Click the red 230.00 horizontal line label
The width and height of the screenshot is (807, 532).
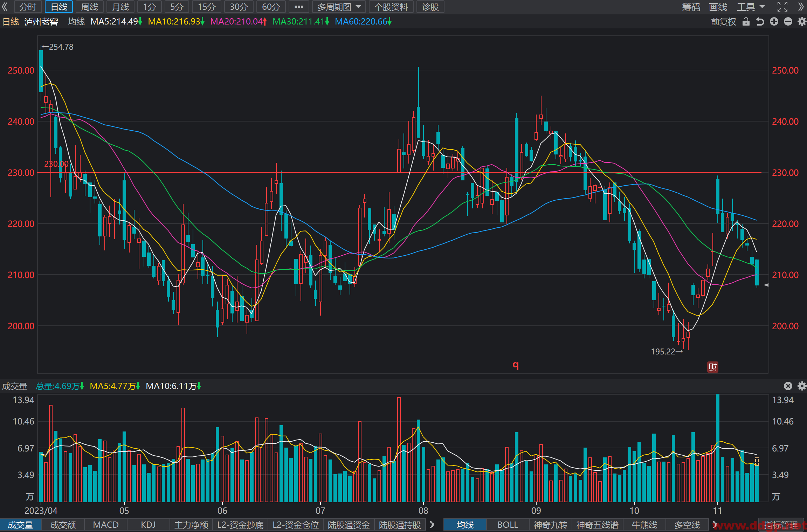click(x=56, y=164)
